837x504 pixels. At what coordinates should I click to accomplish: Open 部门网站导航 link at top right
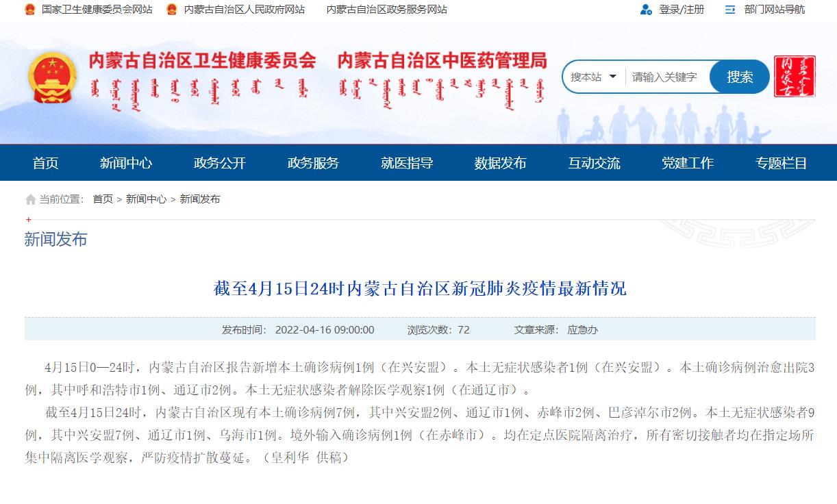774,10
